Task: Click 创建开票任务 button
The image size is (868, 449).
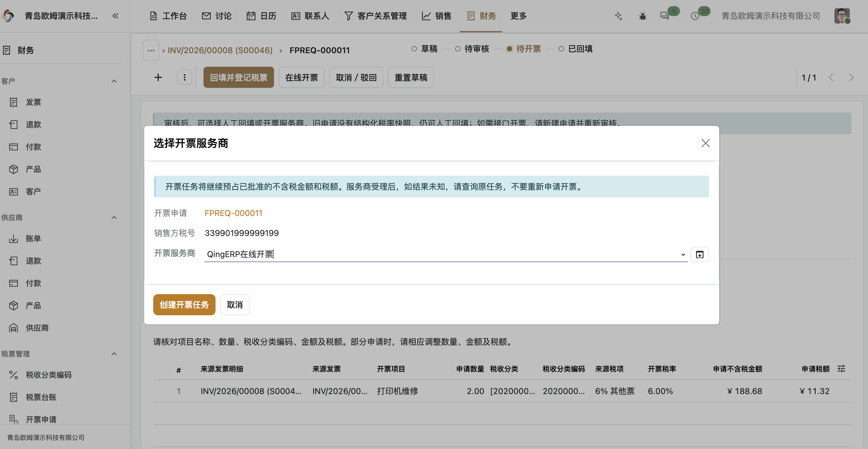Action: coord(184,304)
